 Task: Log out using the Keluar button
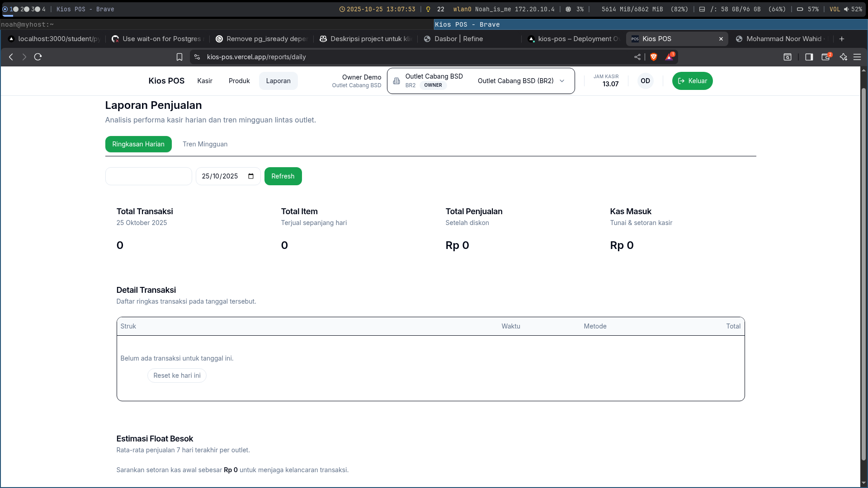point(692,81)
